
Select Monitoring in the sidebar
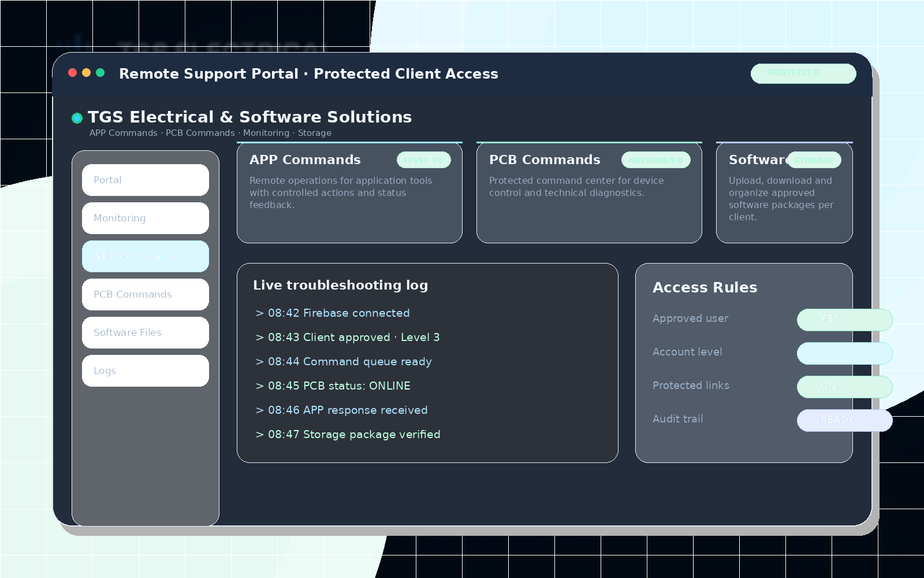pyautogui.click(x=146, y=218)
